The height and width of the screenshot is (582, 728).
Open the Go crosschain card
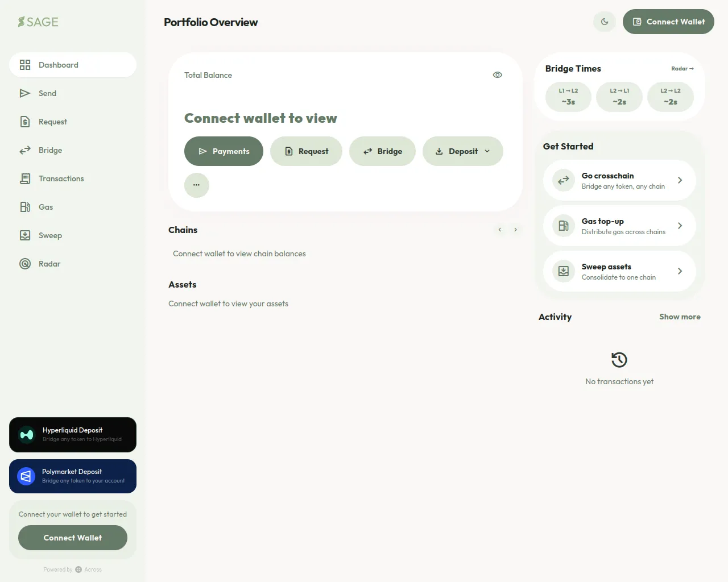[619, 180]
